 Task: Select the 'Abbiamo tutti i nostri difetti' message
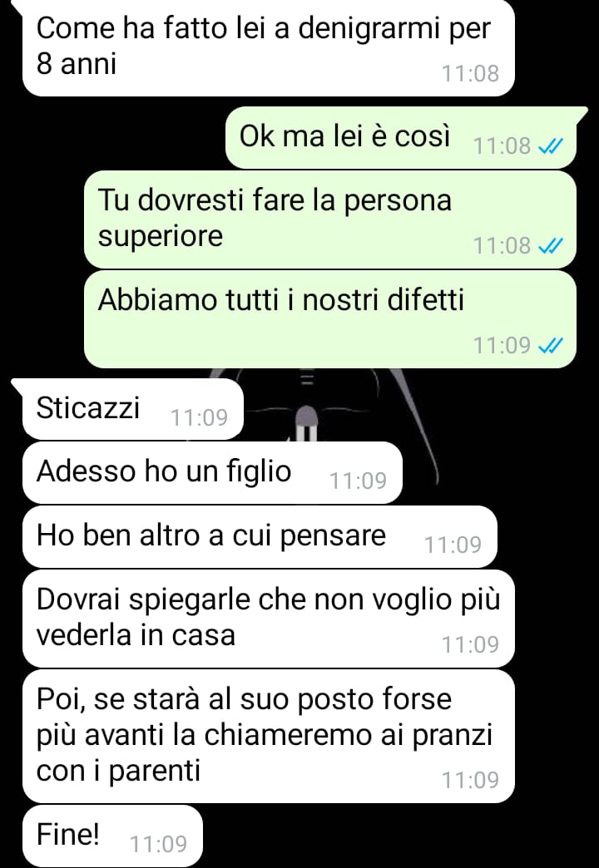pyautogui.click(x=329, y=319)
